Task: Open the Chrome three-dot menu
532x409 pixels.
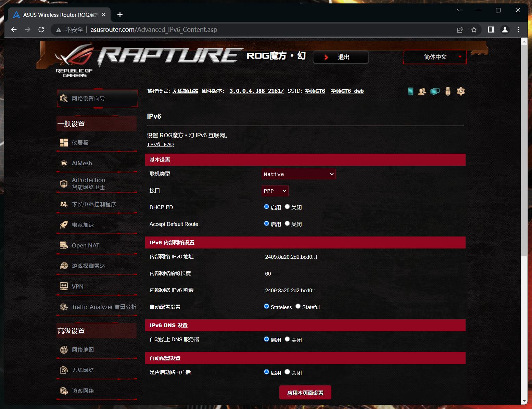Action: 518,30
